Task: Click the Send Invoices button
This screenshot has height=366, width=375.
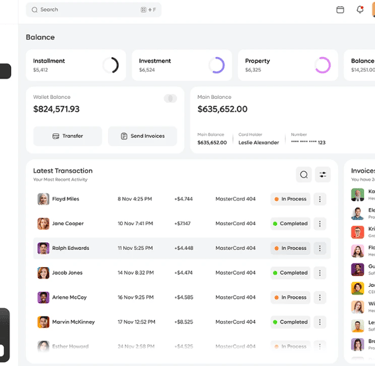Action: point(142,136)
